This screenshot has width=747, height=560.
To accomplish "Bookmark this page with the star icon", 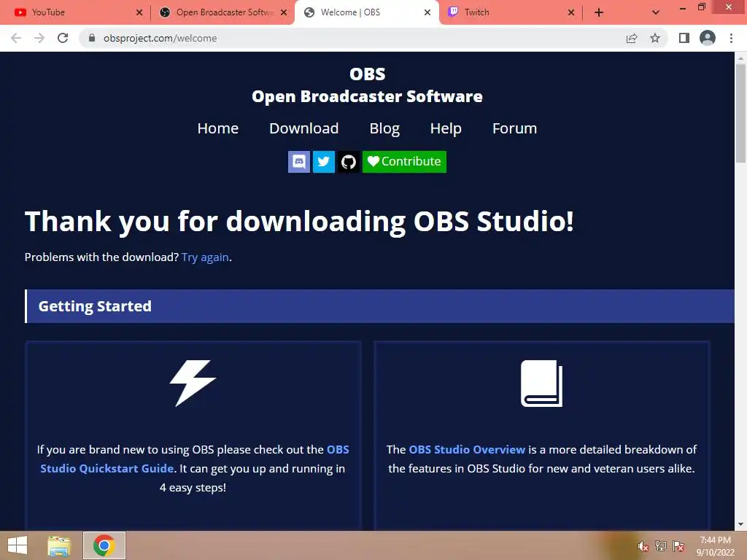I will 655,38.
